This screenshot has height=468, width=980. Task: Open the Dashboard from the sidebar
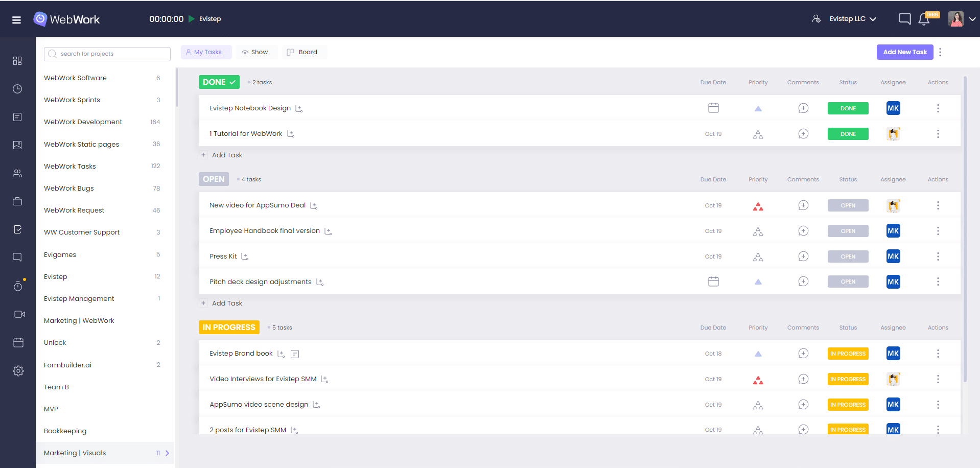pos(18,60)
